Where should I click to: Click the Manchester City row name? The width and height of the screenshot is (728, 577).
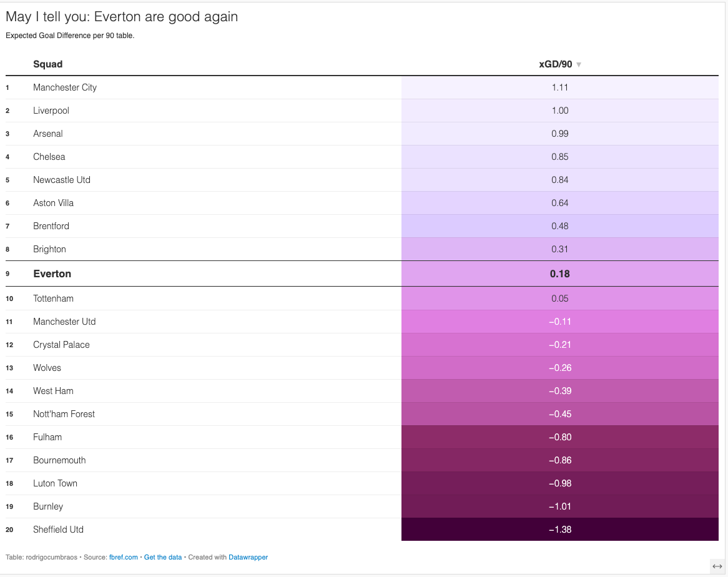pos(65,87)
